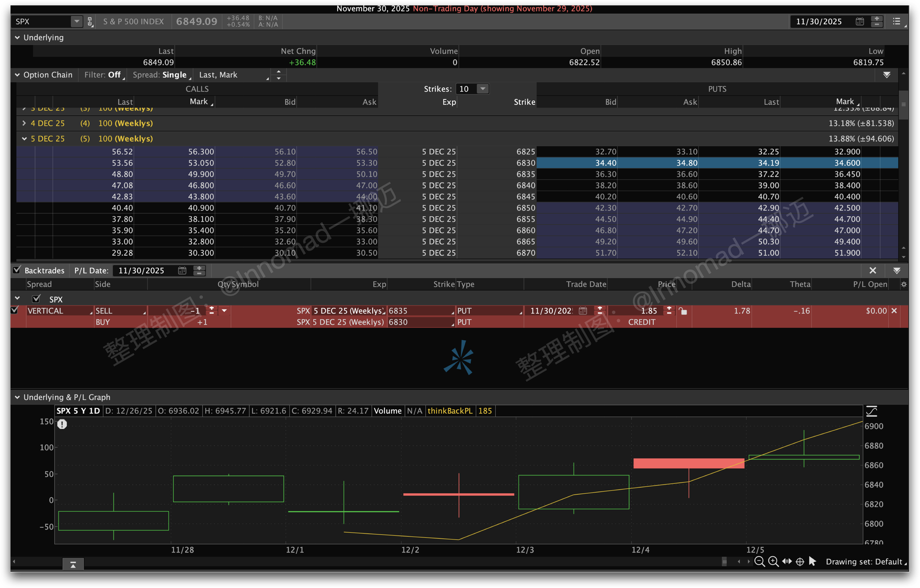This screenshot has width=920, height=588.
Task: Click the lock icon beside the trade price
Action: (683, 311)
